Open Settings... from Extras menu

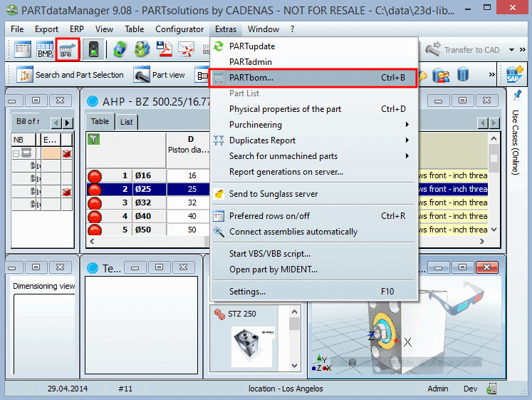(x=313, y=292)
